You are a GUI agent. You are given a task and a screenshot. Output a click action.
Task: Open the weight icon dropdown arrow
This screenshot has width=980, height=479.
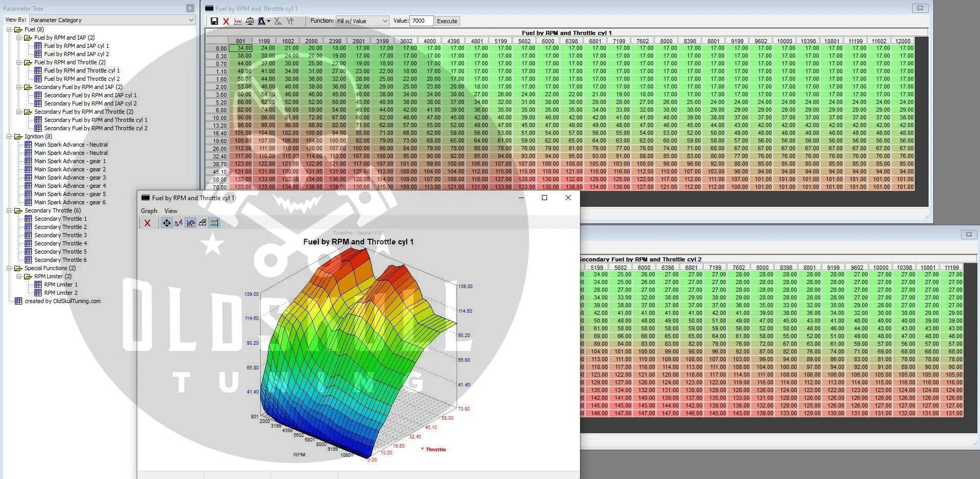tap(268, 21)
